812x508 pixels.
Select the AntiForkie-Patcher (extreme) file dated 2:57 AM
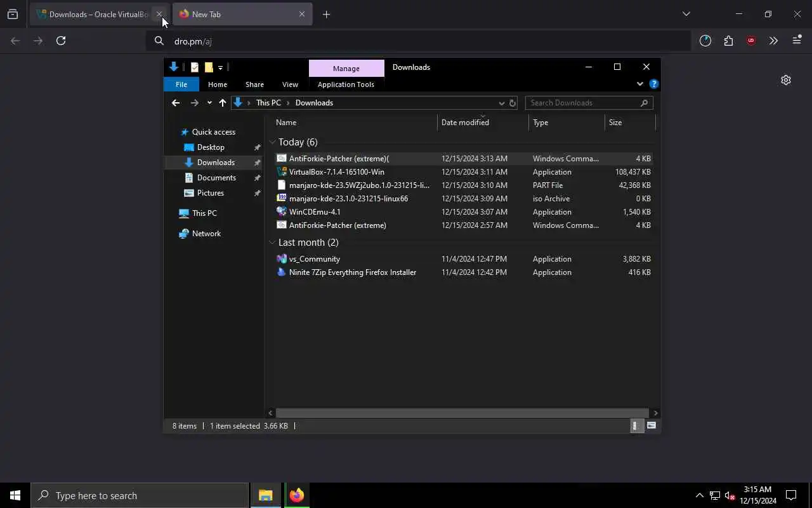point(464,225)
